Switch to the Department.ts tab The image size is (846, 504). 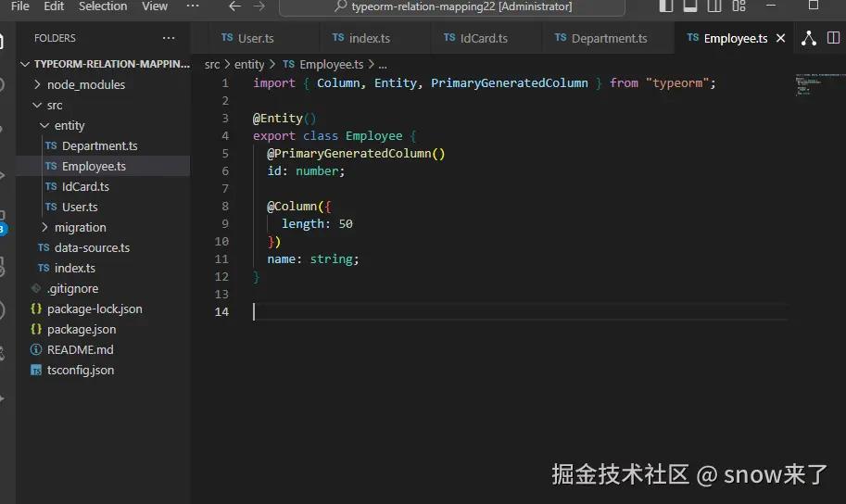(609, 38)
